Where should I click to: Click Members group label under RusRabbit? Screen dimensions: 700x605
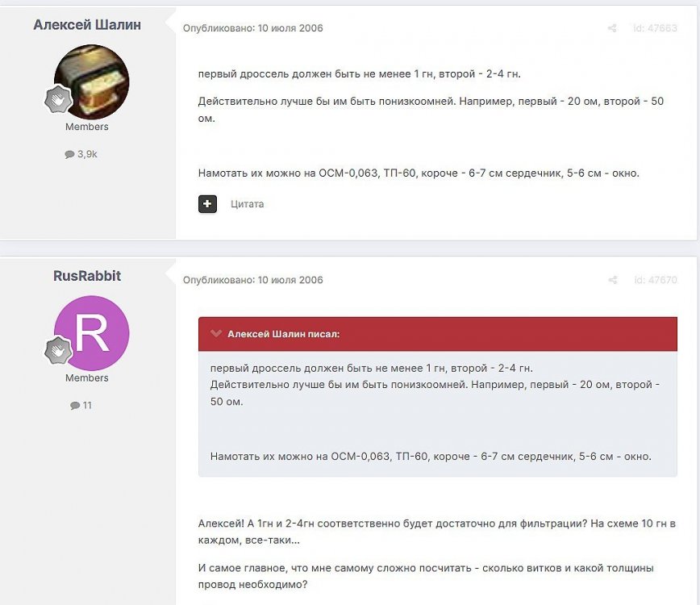(x=87, y=378)
